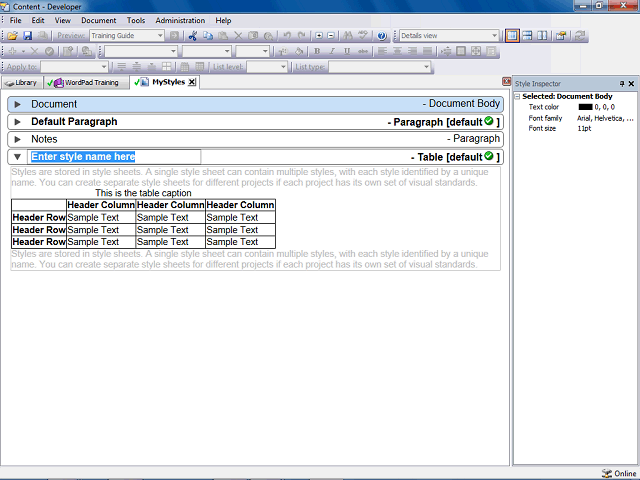Viewport: 640px width, 480px height.
Task: Click the Online status indicator
Action: tap(619, 473)
